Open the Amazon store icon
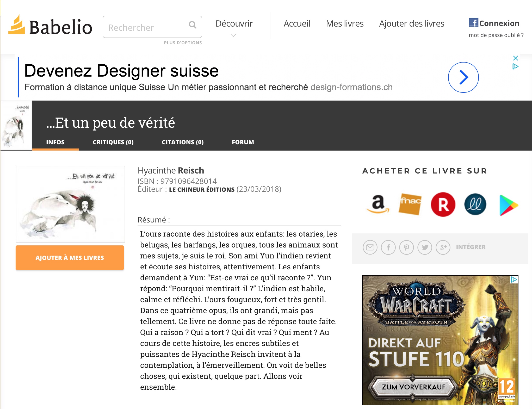The height and width of the screenshot is (409, 532). pos(378,204)
